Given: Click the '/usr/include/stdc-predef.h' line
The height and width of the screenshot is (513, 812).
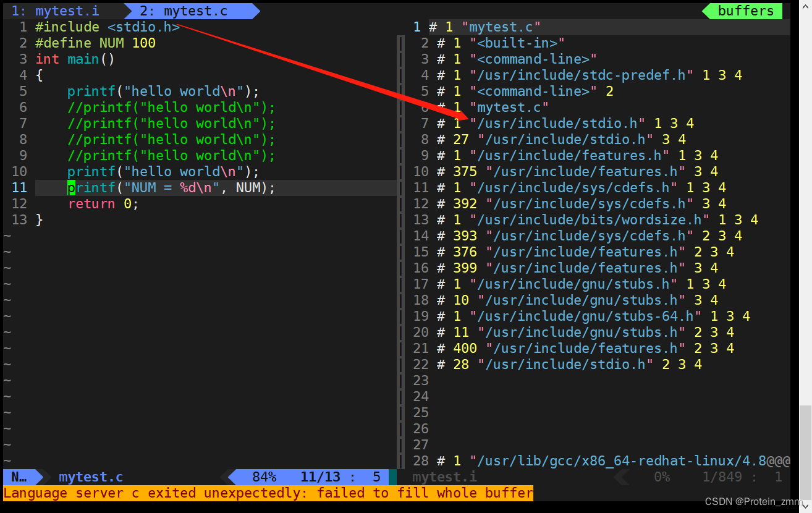Looking at the screenshot, I should pyautogui.click(x=590, y=75).
